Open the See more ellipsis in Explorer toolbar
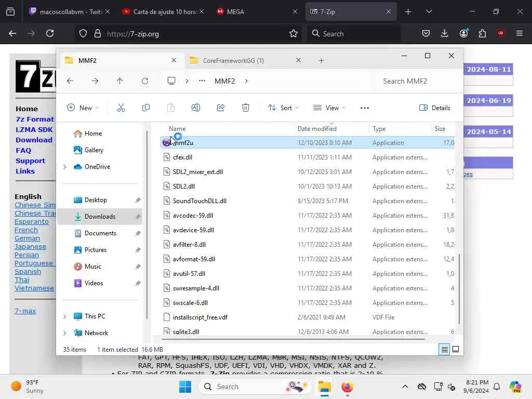This screenshot has width=532, height=399. (x=364, y=108)
